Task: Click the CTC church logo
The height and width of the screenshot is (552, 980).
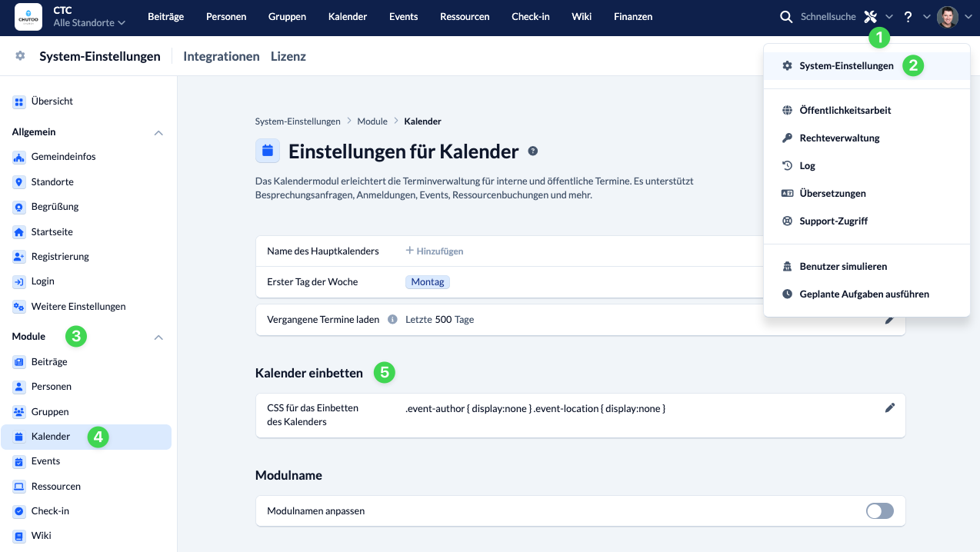Action: click(28, 17)
